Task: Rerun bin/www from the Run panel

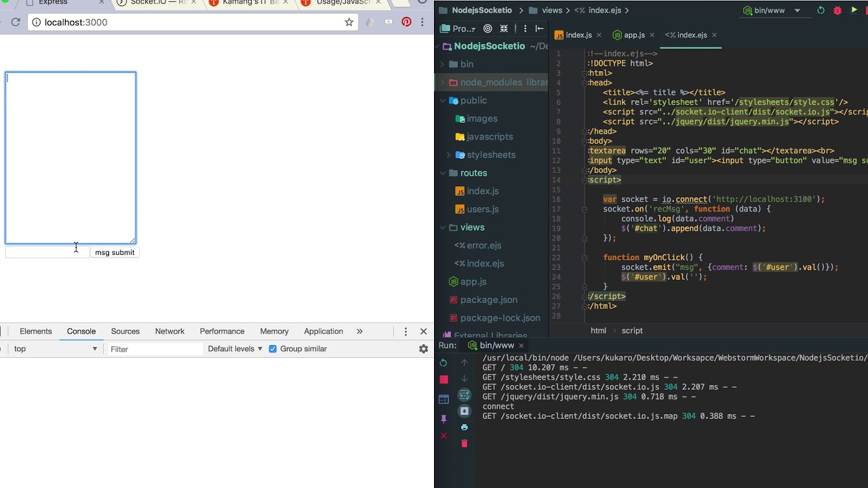Action: click(443, 363)
